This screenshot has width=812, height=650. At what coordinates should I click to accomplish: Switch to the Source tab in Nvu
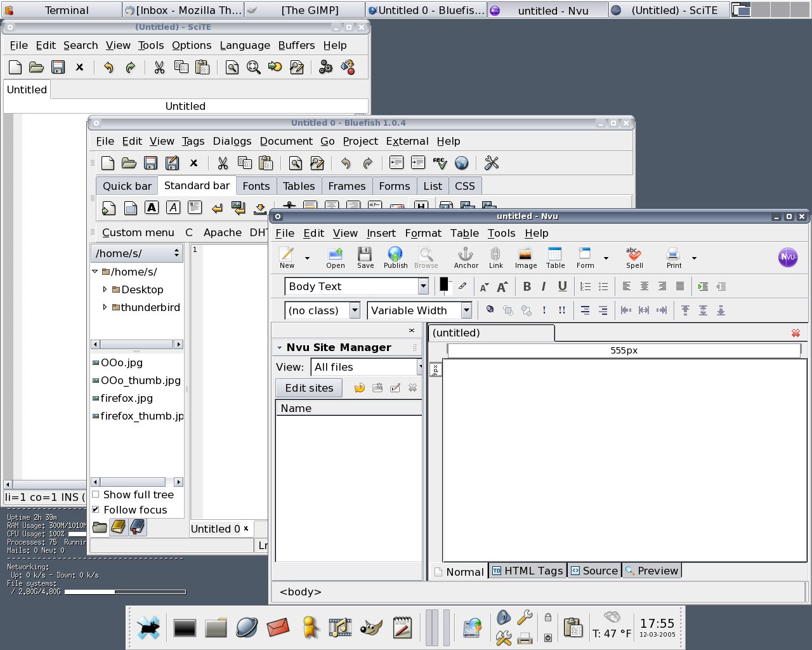point(594,571)
